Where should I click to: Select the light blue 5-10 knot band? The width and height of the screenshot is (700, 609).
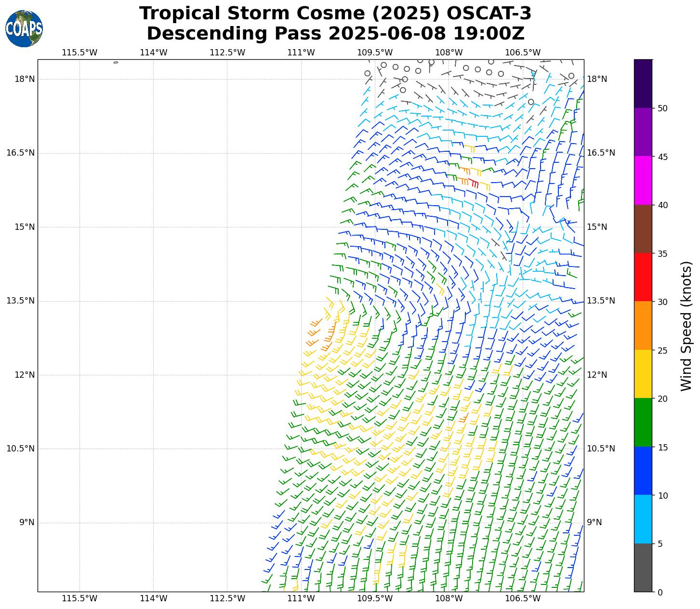[643, 519]
